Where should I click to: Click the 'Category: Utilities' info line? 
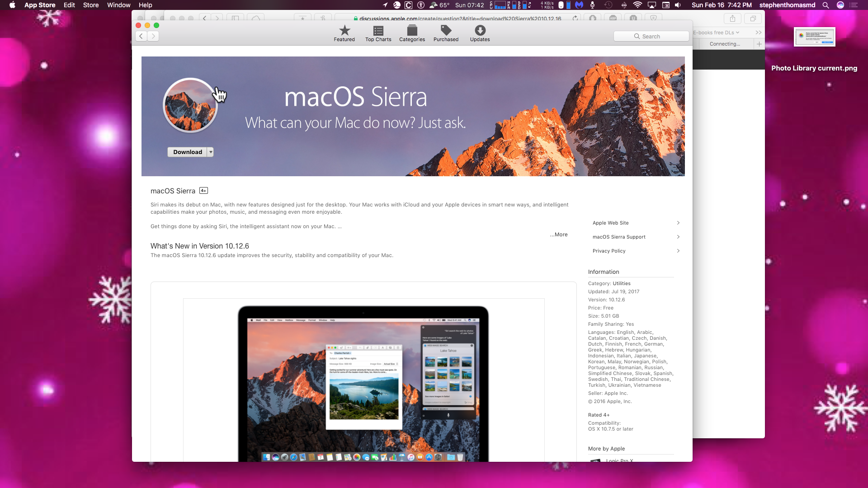click(609, 283)
